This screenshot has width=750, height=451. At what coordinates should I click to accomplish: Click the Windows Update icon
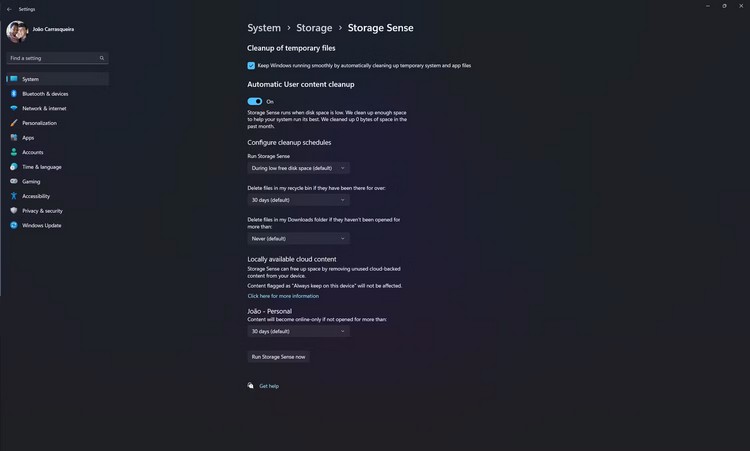13,225
